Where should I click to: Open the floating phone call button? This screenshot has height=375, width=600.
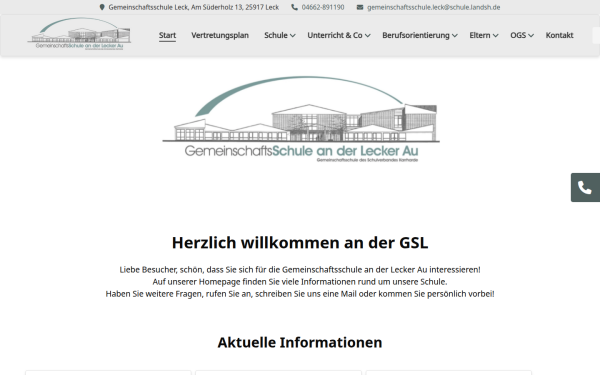click(585, 188)
